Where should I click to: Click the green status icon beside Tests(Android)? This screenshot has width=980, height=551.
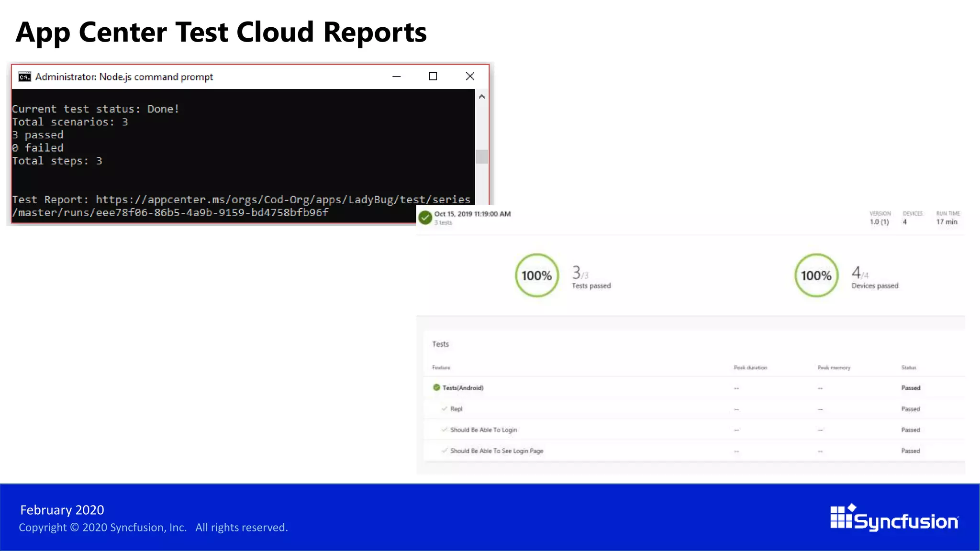click(436, 387)
